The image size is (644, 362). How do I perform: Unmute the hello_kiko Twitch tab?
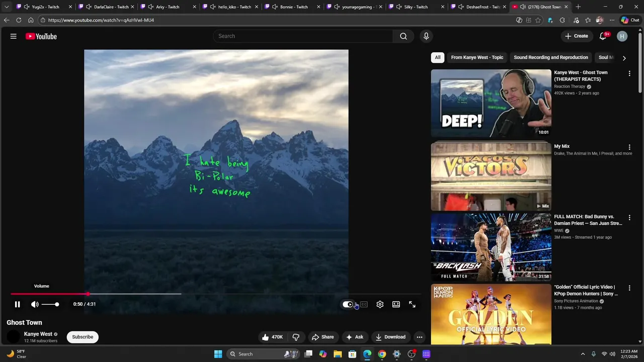click(x=213, y=7)
